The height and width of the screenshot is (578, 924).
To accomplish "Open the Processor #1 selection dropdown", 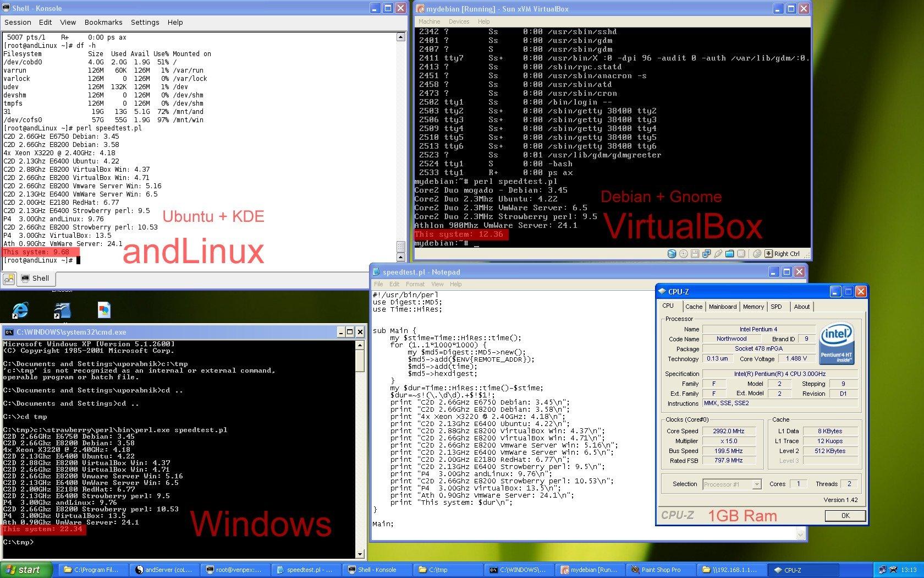I will [x=756, y=484].
